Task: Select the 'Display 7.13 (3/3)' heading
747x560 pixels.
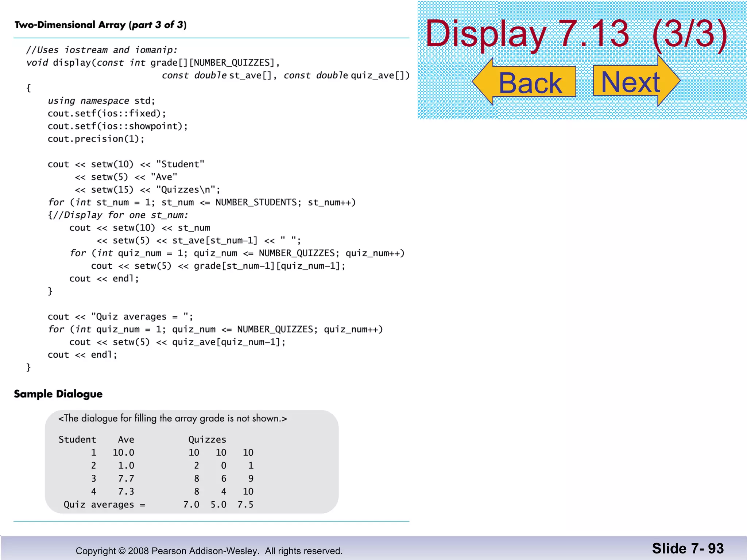Action: click(576, 34)
